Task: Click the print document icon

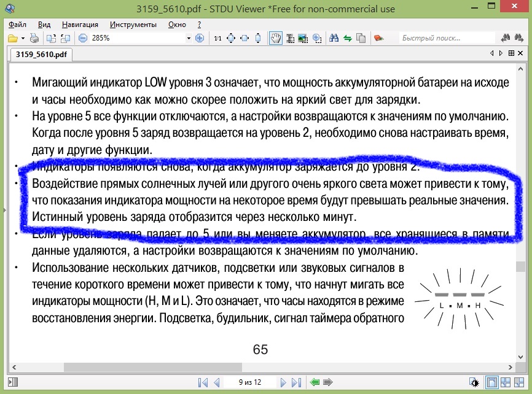Action: point(34,38)
